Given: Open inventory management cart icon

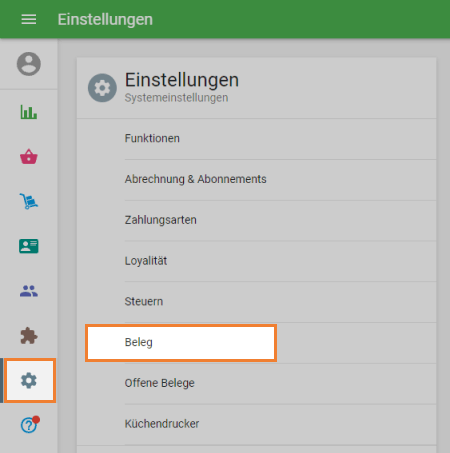Looking at the screenshot, I should tap(29, 201).
